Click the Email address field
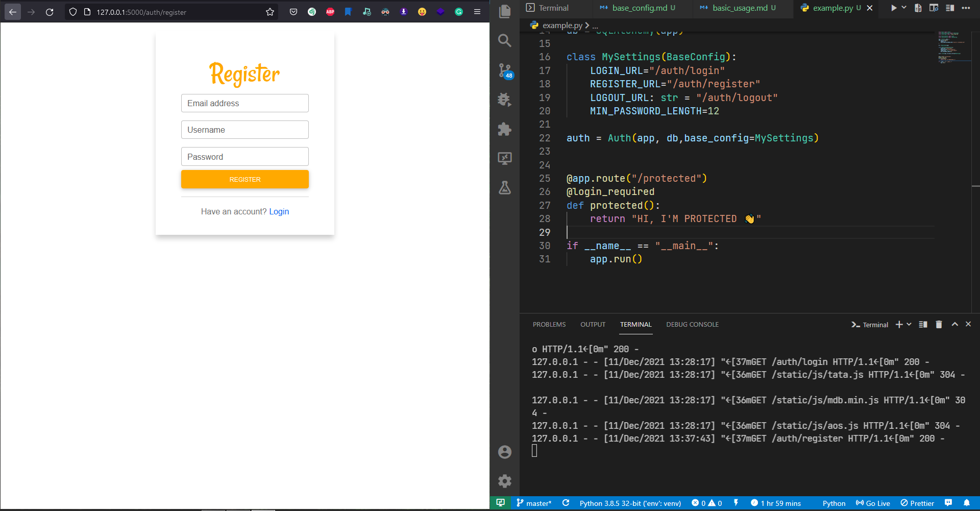The width and height of the screenshot is (980, 511). (245, 103)
